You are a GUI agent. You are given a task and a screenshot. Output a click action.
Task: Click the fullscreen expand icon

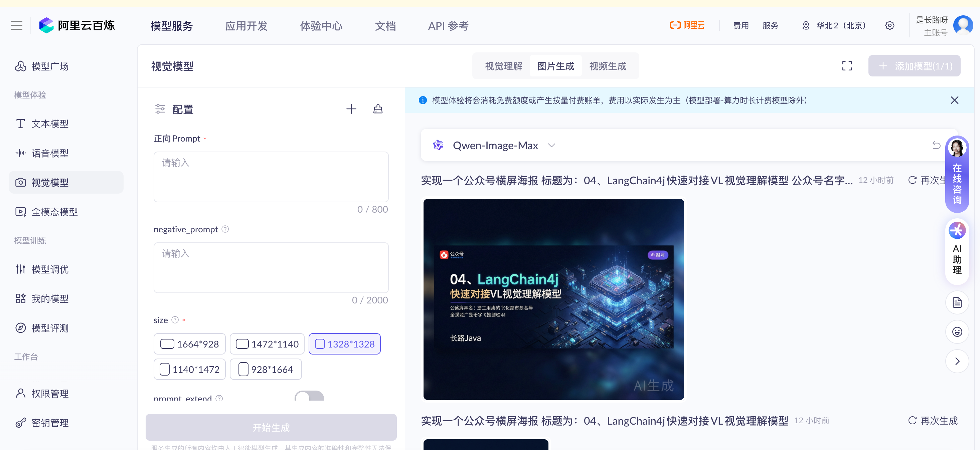pos(846,66)
